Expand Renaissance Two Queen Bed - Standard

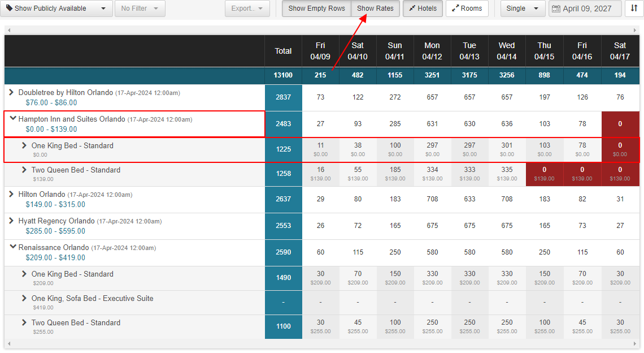click(24, 322)
